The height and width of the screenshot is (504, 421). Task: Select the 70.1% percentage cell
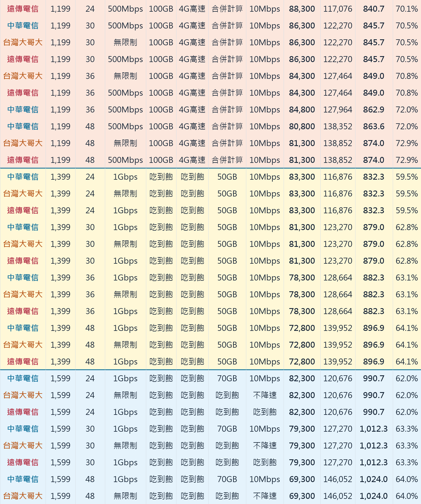[x=407, y=9]
